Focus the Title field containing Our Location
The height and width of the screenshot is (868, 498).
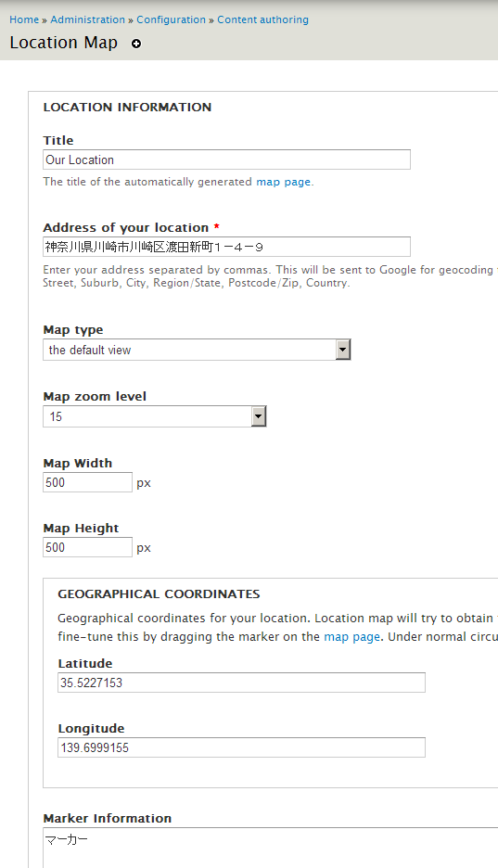[227, 160]
